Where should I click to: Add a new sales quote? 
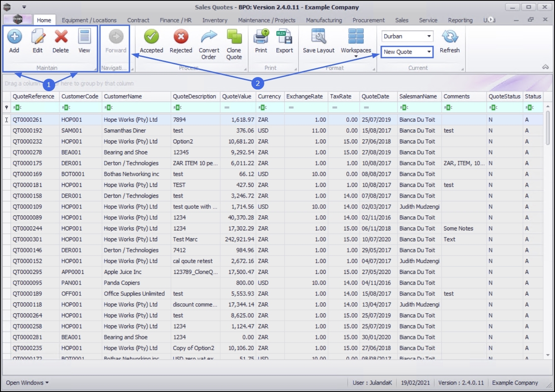[x=14, y=41]
